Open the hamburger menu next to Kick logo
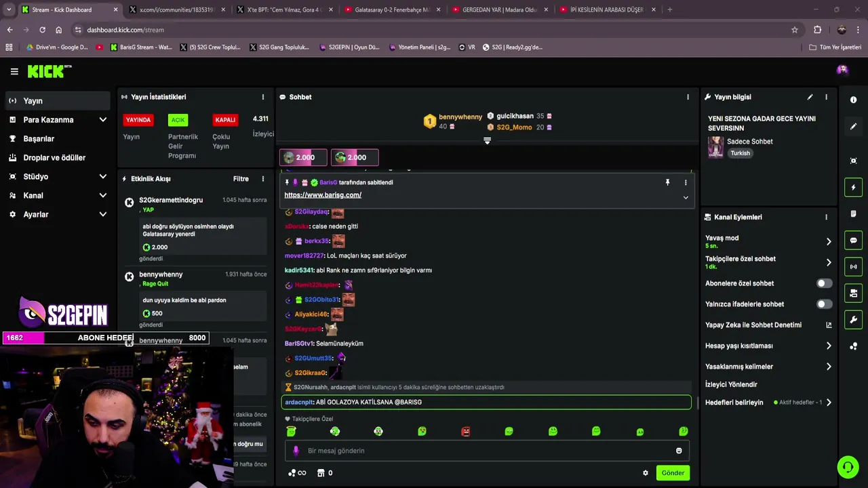The image size is (868, 488). pyautogui.click(x=14, y=71)
